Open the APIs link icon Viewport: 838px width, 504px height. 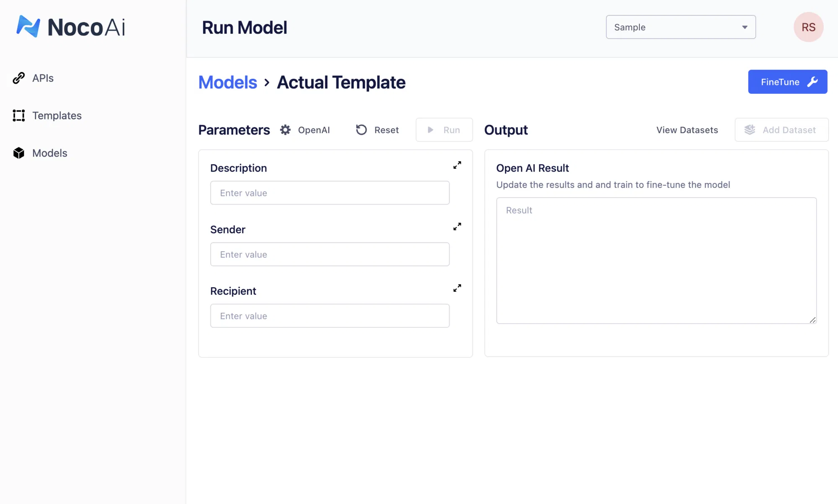pos(18,78)
